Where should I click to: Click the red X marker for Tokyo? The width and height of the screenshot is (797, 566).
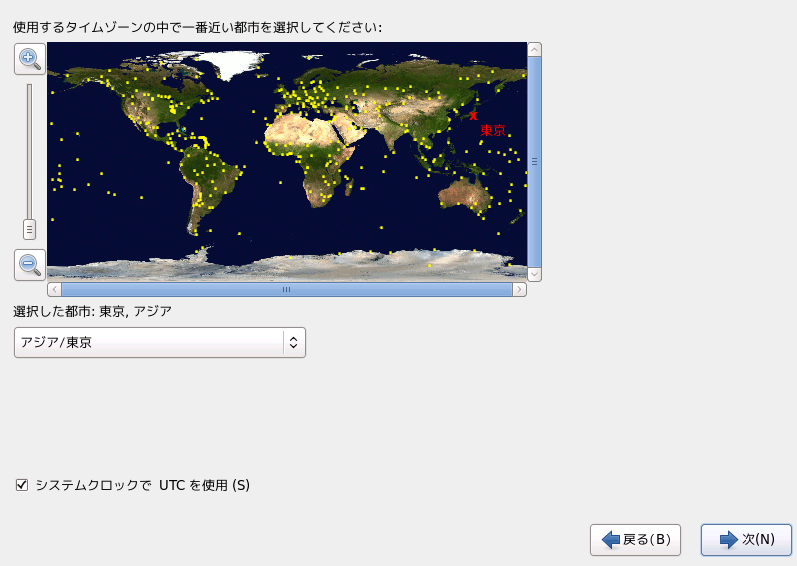tap(473, 116)
